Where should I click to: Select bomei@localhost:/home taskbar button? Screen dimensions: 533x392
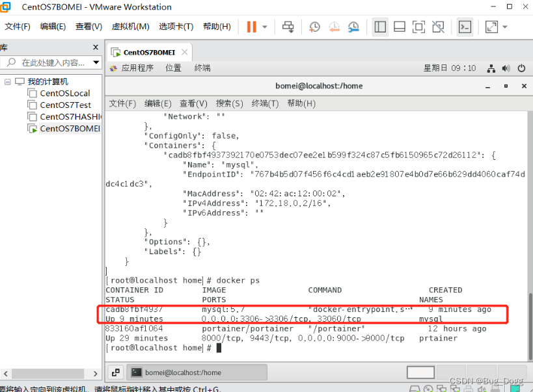197,372
